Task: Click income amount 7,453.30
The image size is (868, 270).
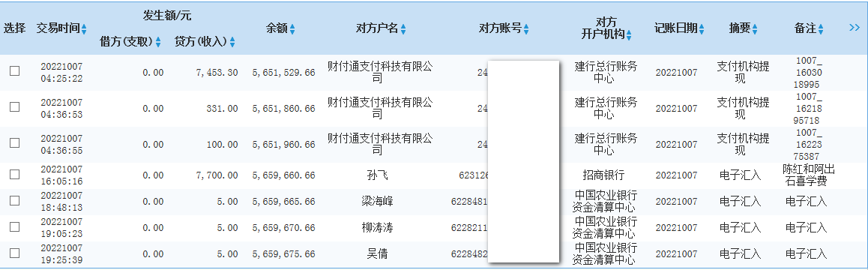Action: click(x=217, y=73)
